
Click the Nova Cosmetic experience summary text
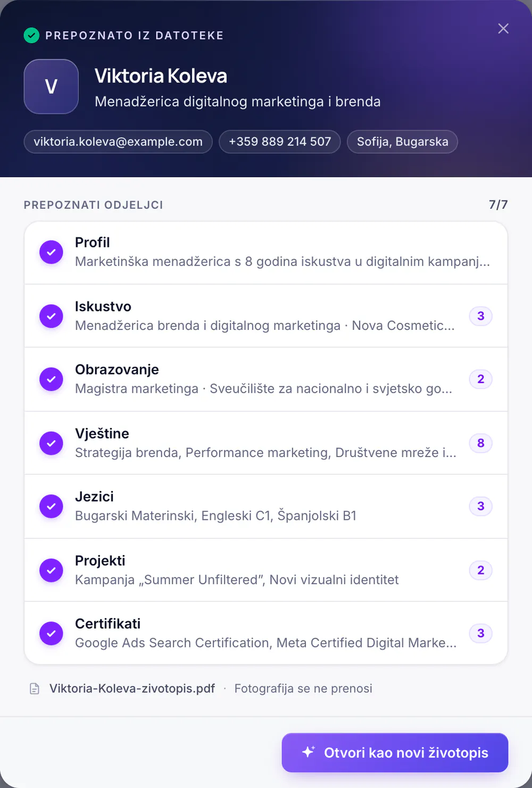pyautogui.click(x=265, y=326)
